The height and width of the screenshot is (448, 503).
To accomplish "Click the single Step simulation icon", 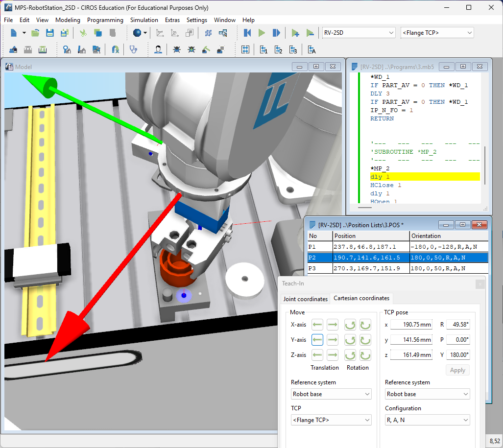I will coord(276,33).
